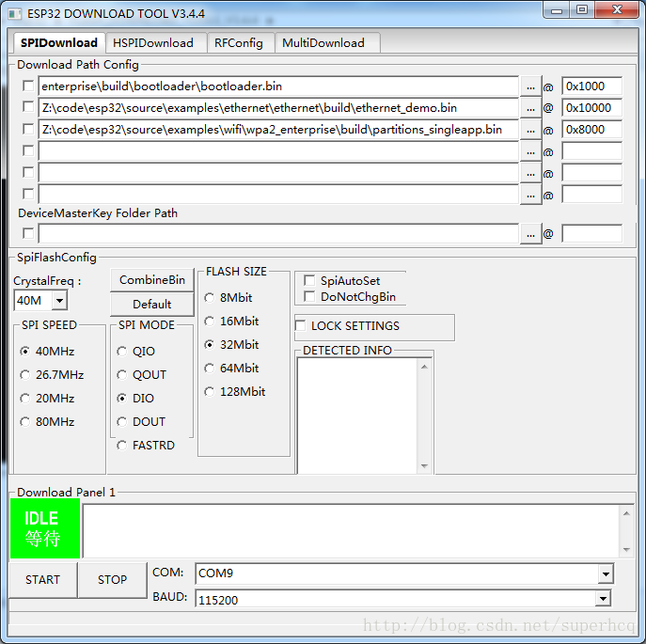This screenshot has width=646, height=644.
Task: Click the partitions_singleapp.bin path field
Action: tap(278, 130)
